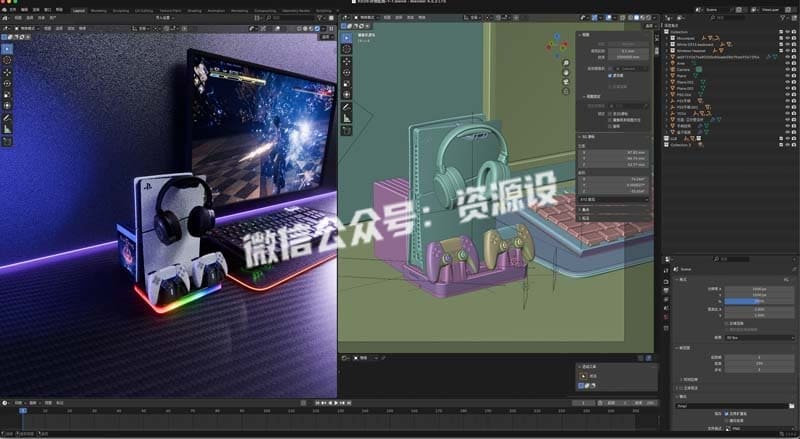Click the timeline play button
This screenshot has width=800, height=439.
click(x=336, y=403)
